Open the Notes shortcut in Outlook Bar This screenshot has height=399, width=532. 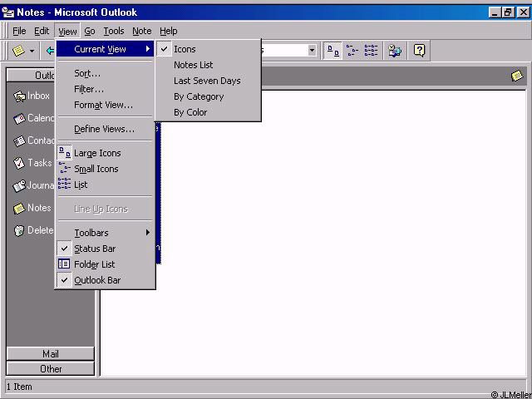(32, 208)
